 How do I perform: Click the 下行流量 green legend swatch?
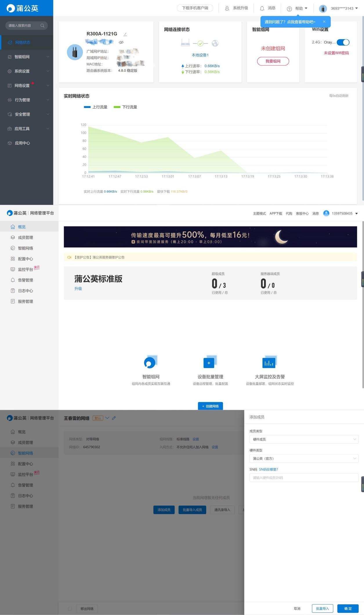(x=117, y=107)
